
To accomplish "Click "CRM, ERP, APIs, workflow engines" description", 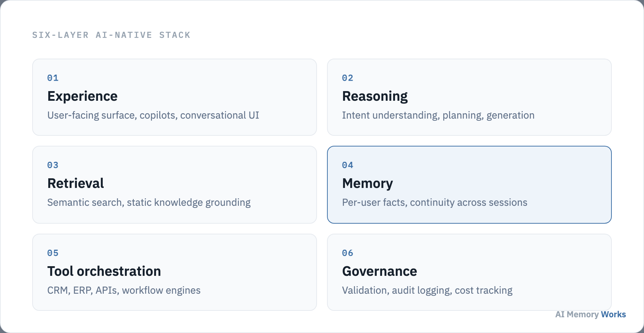I will point(124,290).
